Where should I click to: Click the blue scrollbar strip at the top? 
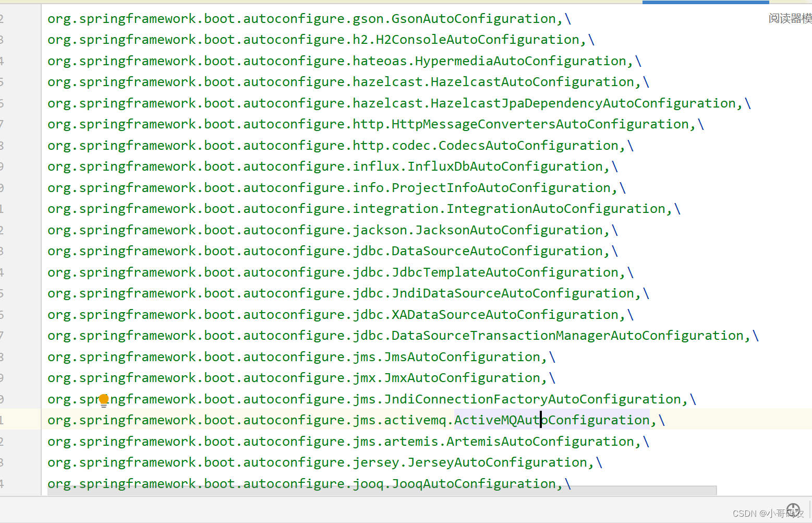(x=704, y=2)
